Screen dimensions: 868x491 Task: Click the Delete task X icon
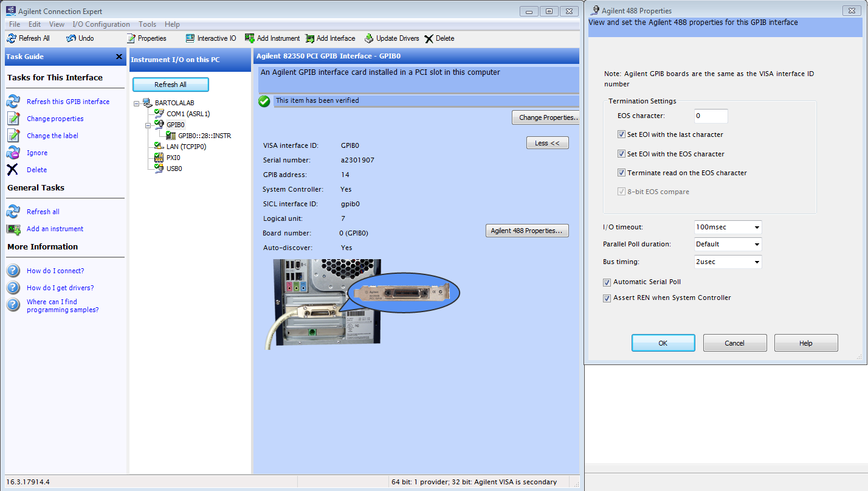point(13,170)
